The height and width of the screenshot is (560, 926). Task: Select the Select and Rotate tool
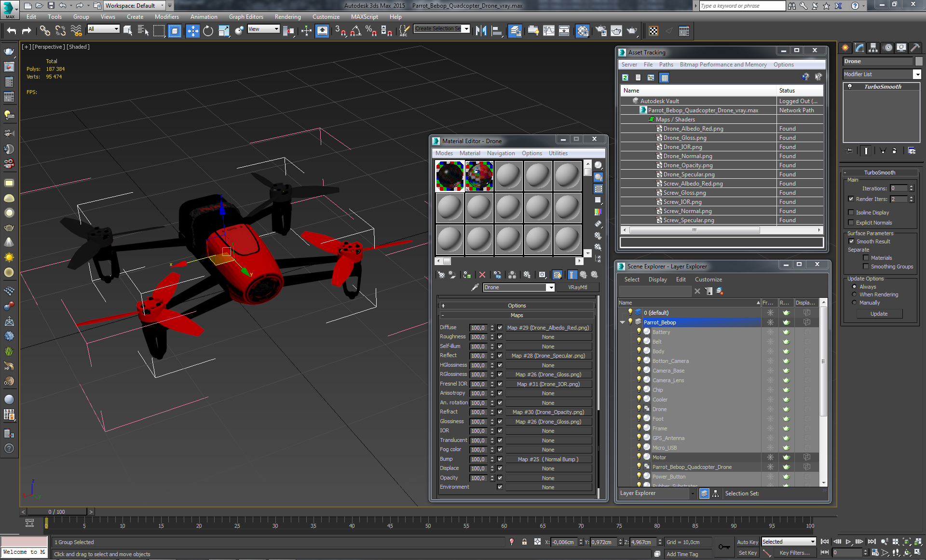(x=208, y=31)
